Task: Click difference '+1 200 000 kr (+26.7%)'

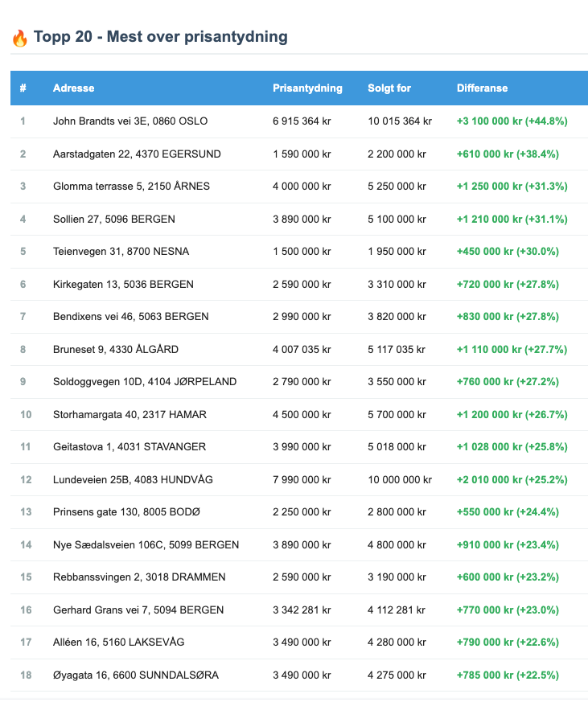Action: tap(512, 415)
